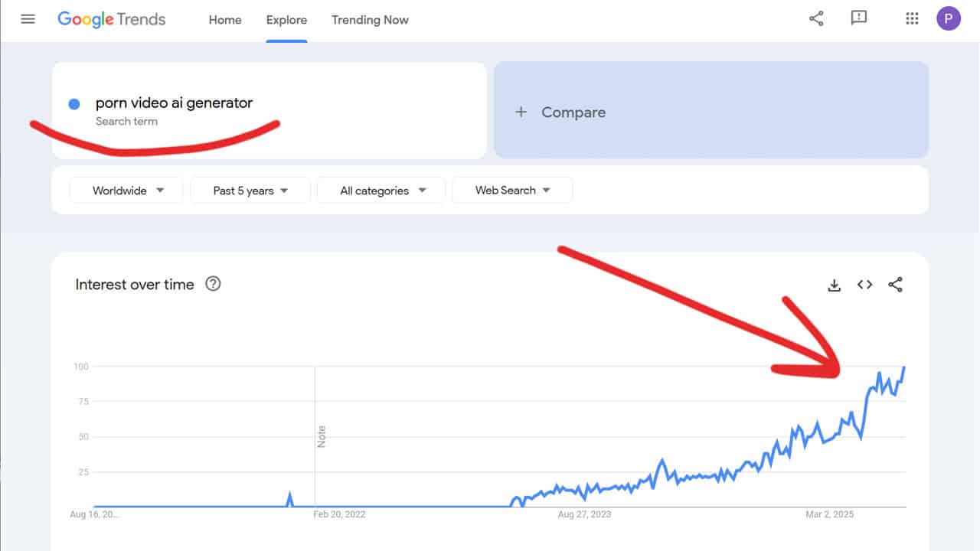
Task: Share the Interest over time chart
Action: coord(895,285)
